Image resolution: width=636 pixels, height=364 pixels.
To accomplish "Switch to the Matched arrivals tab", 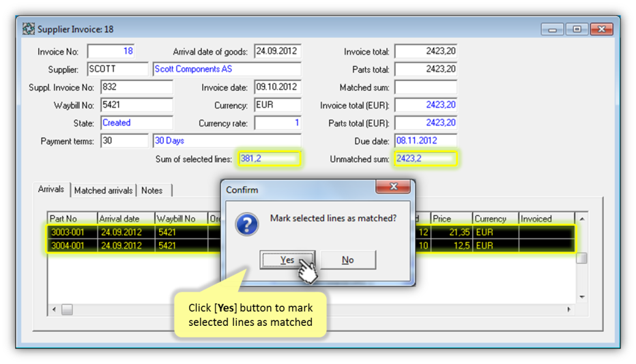I will tap(103, 190).
